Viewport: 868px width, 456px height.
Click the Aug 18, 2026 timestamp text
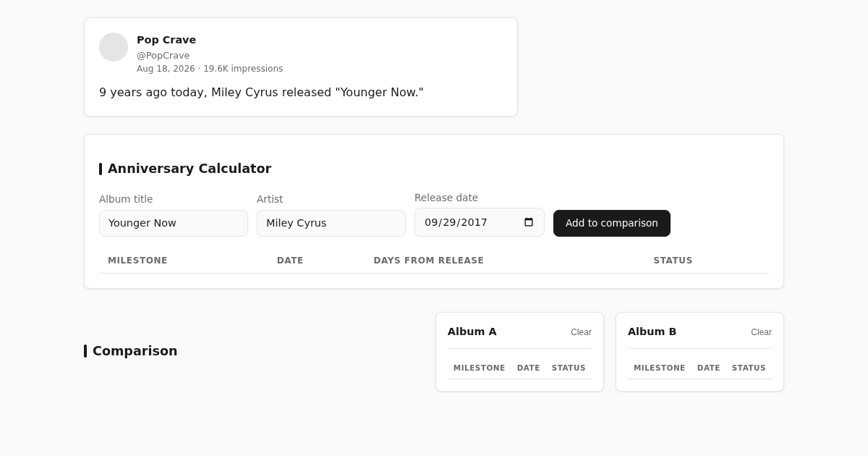pos(166,69)
